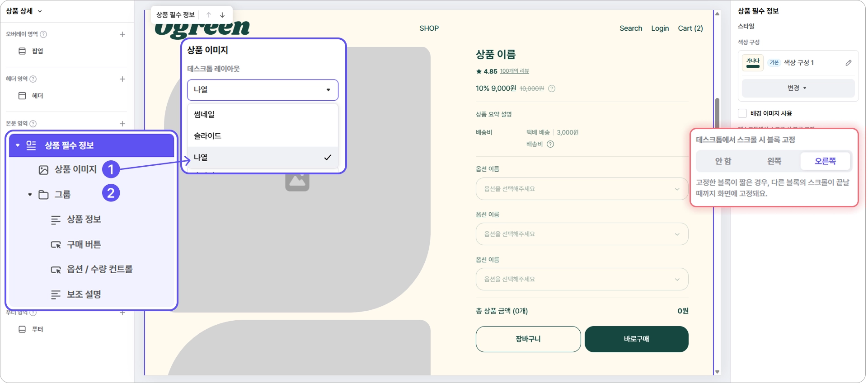868x383 pixels.
Task: Collapse the 그룹 folder in the tree
Action: pyautogui.click(x=30, y=195)
